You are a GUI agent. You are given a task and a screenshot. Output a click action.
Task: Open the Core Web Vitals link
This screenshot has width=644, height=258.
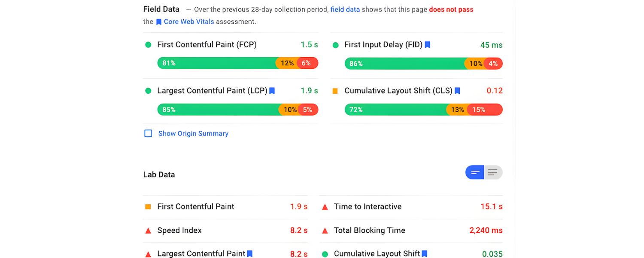tap(189, 21)
